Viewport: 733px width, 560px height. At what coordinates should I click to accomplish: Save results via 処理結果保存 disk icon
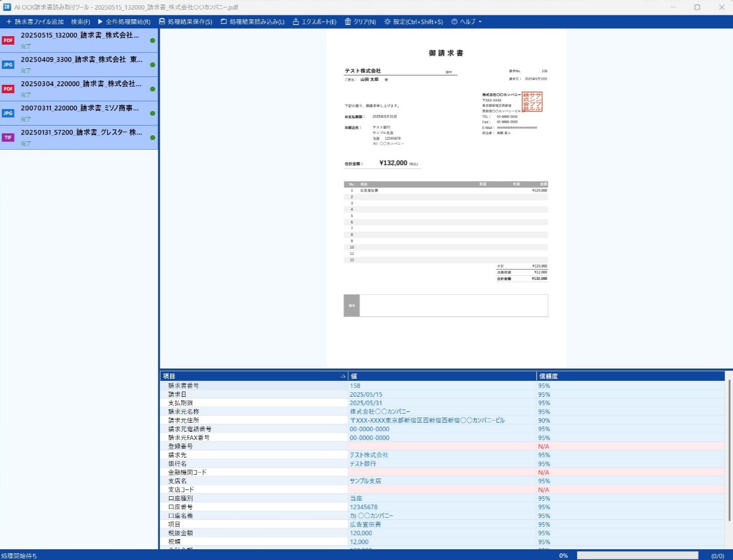click(162, 22)
